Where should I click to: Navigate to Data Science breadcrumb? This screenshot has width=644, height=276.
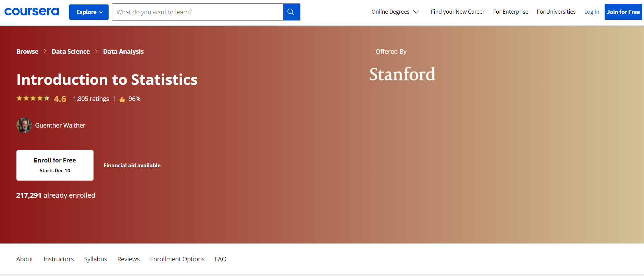[x=71, y=51]
